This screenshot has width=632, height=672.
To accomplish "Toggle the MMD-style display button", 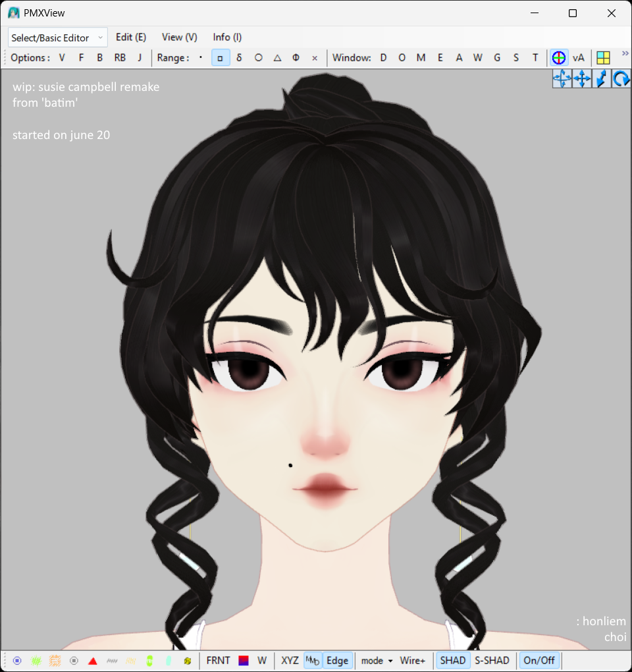I will 313,660.
